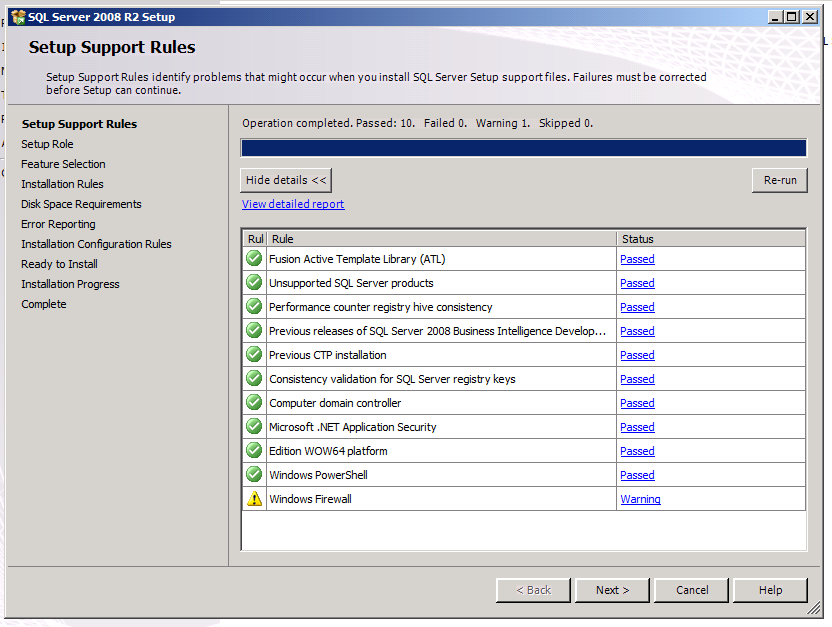The image size is (832, 627).
Task: Click check icon beside Windows PowerShell rule
Action: pyautogui.click(x=254, y=474)
